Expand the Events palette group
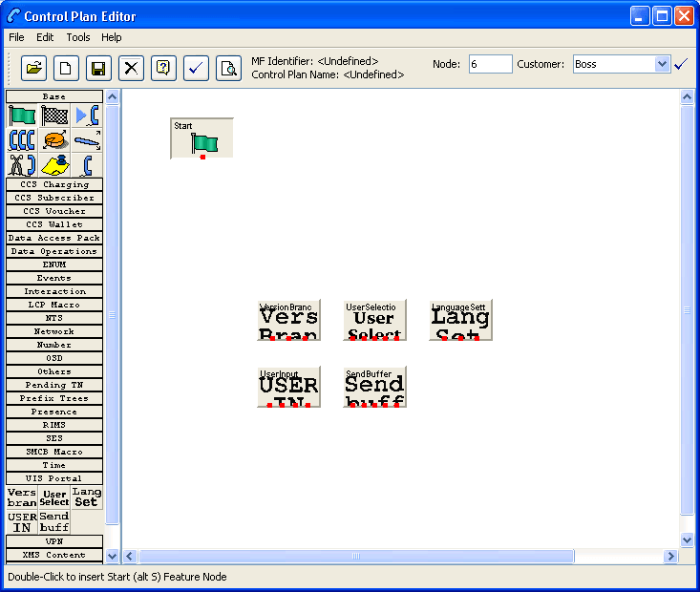Viewport: 700px width, 592px height. tap(54, 278)
